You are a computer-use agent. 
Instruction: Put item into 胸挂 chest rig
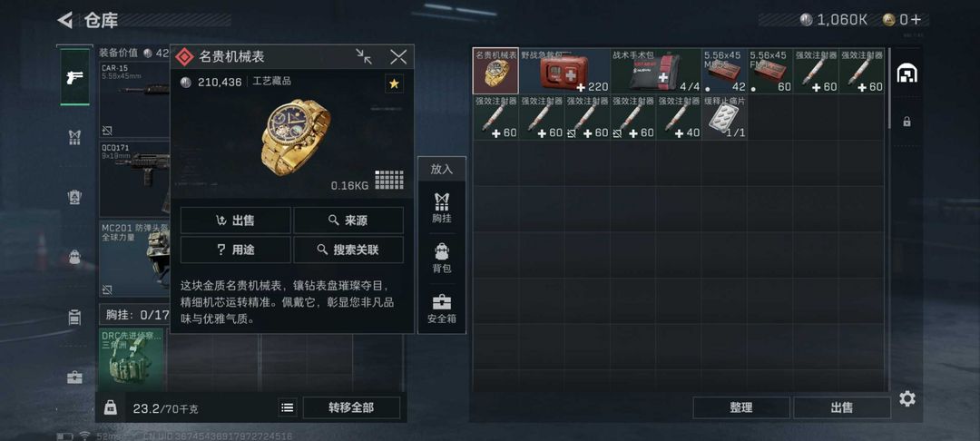click(x=441, y=208)
